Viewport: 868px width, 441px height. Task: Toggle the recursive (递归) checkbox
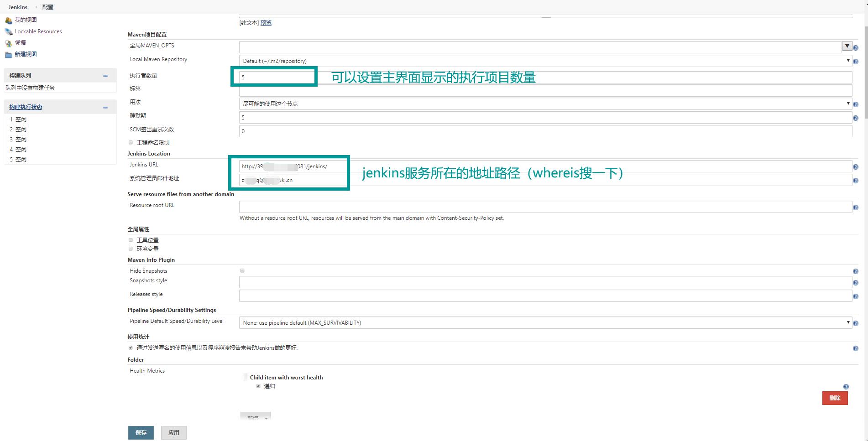coord(258,386)
